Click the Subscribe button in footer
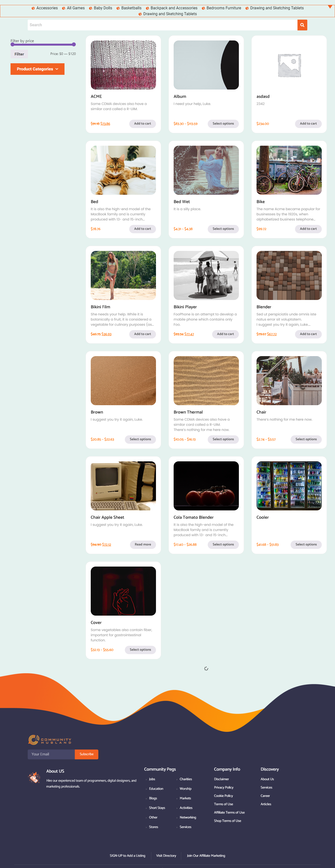 (x=87, y=754)
